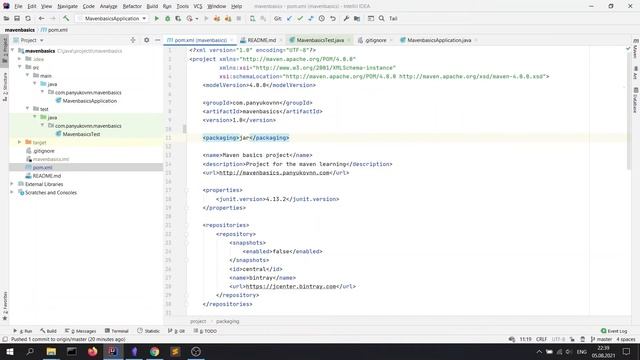The height and width of the screenshot is (360, 640).
Task: Click the Run with Coverage icon
Action: (178, 18)
